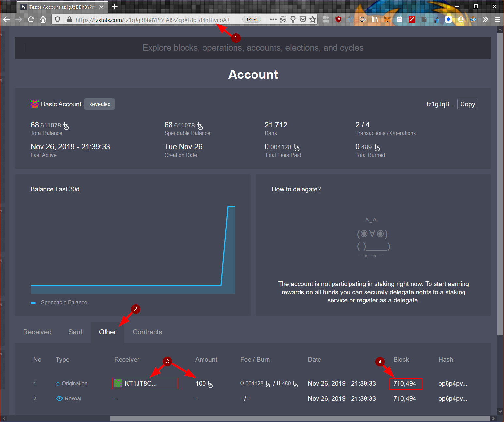Open page actions three-dot menu
The image size is (504, 422).
click(273, 19)
